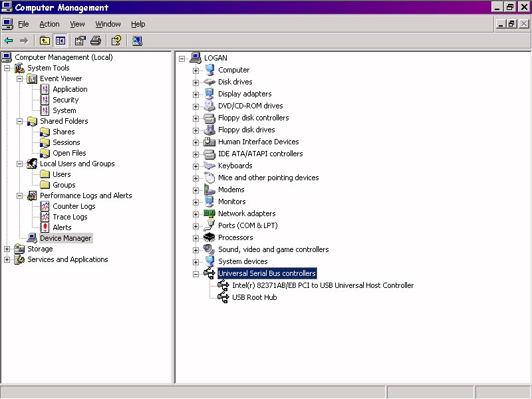Screen dimensions: 532x399
Task: Collapse the Local Users and Groups node
Action: [20, 164]
